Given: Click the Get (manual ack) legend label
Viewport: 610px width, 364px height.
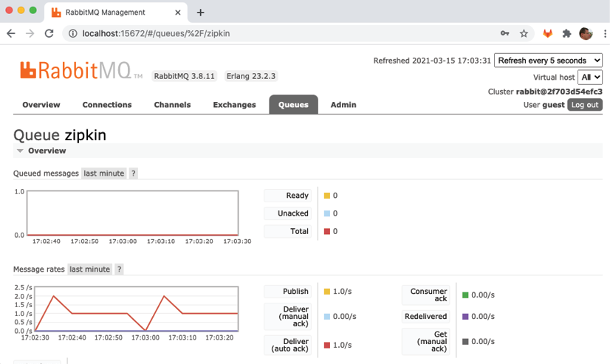Looking at the screenshot, I should (425, 341).
